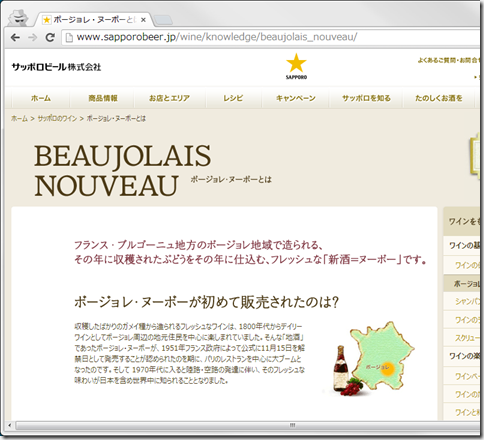Image resolution: width=484 pixels, height=440 pixels.
Task: Open the シャンパン sidebar link
Action: click(x=462, y=301)
